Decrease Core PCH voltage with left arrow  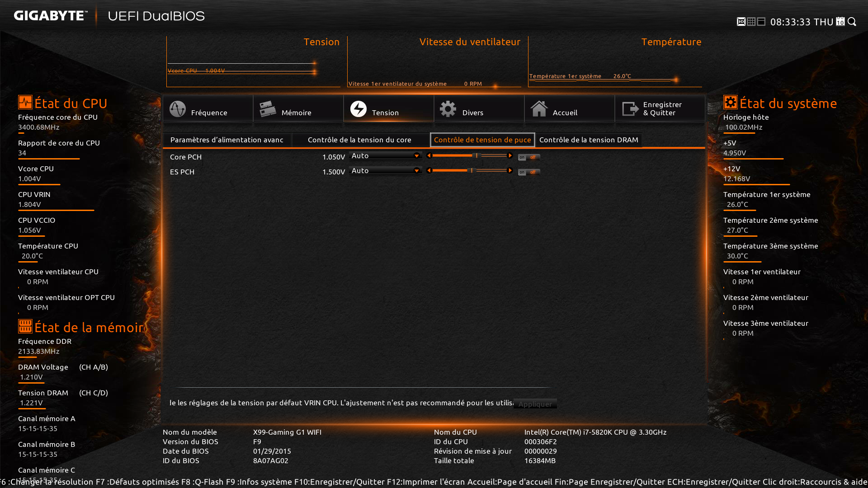coord(429,155)
